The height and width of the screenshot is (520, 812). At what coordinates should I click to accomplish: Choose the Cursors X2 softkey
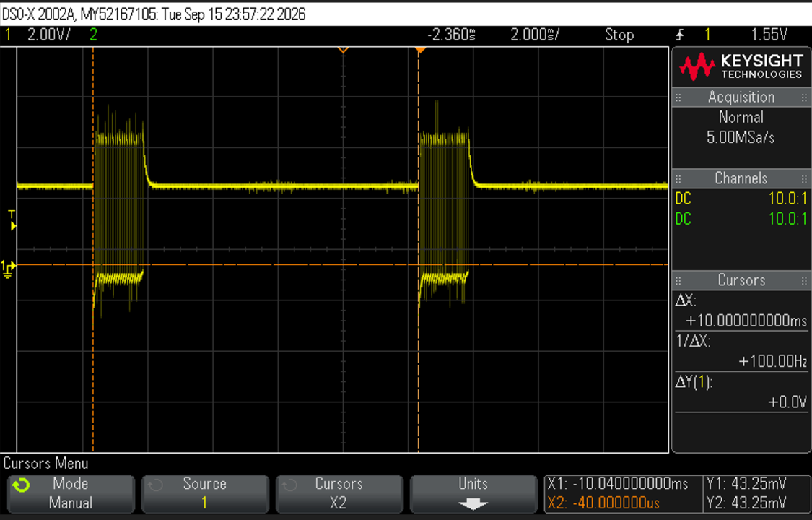[x=339, y=493]
